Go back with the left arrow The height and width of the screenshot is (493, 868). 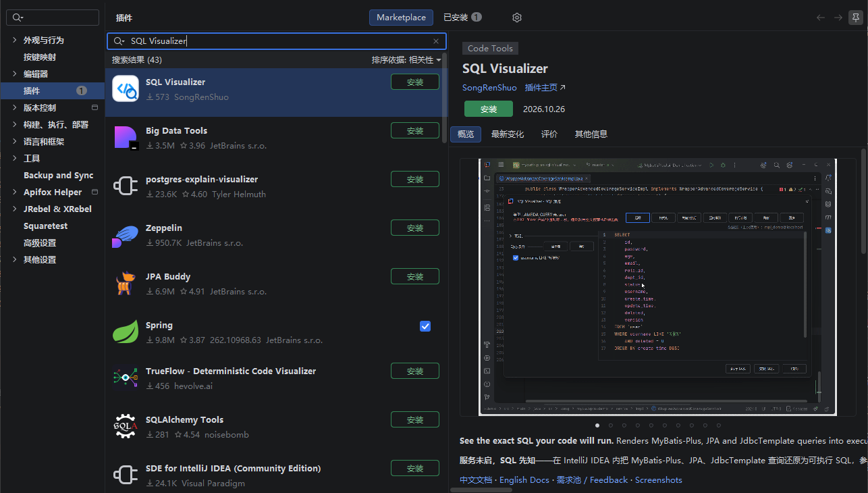click(x=821, y=18)
